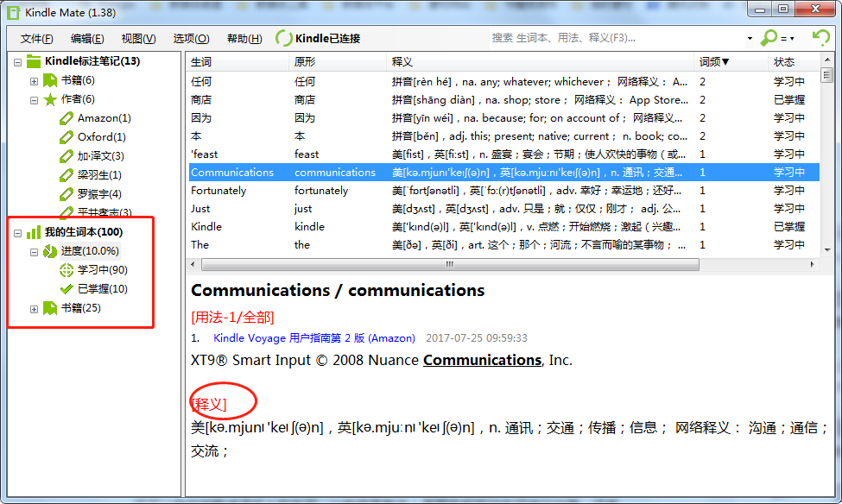Click the pen icon beside 加·泽文(3)
The width and height of the screenshot is (842, 504).
(66, 156)
